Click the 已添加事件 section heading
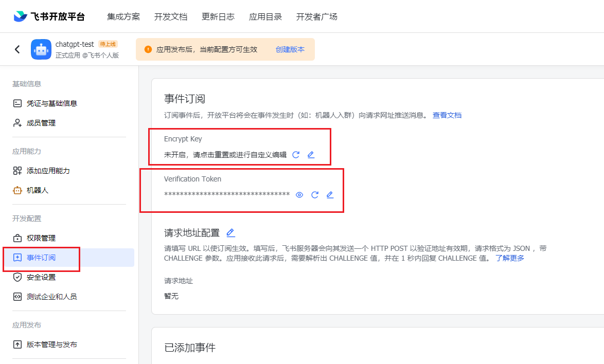This screenshot has height=364, width=604. coord(190,348)
